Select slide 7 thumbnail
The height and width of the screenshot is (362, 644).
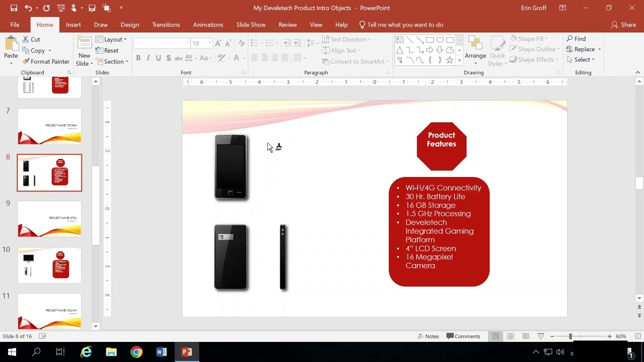point(49,126)
